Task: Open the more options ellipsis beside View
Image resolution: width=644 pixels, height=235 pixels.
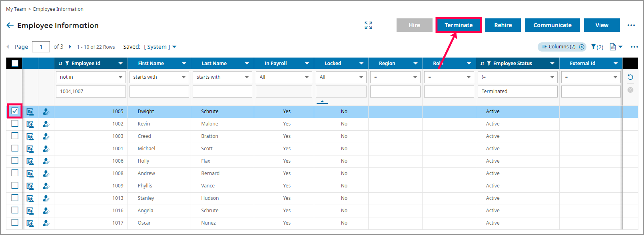Action: [631, 25]
